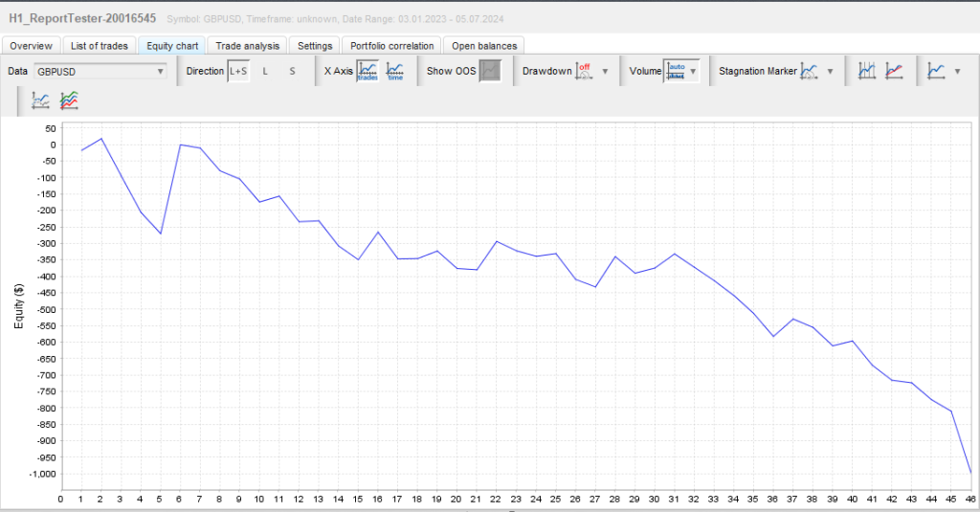
Task: Click the single-line chart icon in second toolbar row
Action: pyautogui.click(x=41, y=100)
